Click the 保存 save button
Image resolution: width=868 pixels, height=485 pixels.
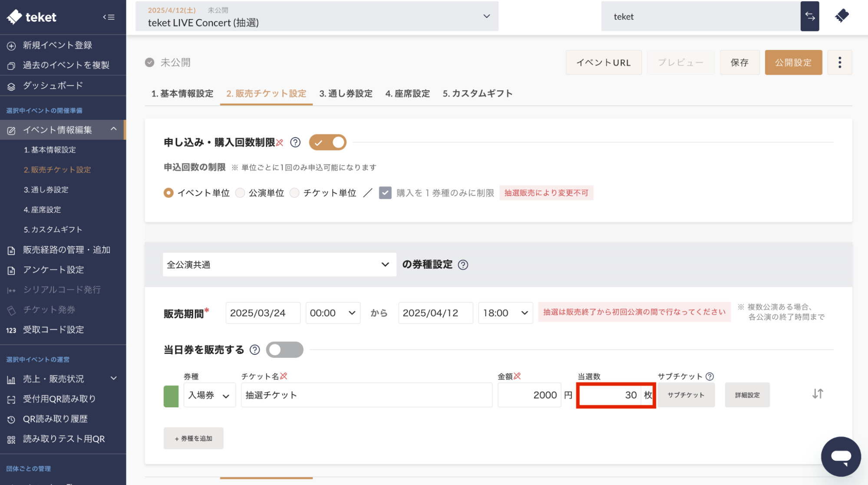739,62
